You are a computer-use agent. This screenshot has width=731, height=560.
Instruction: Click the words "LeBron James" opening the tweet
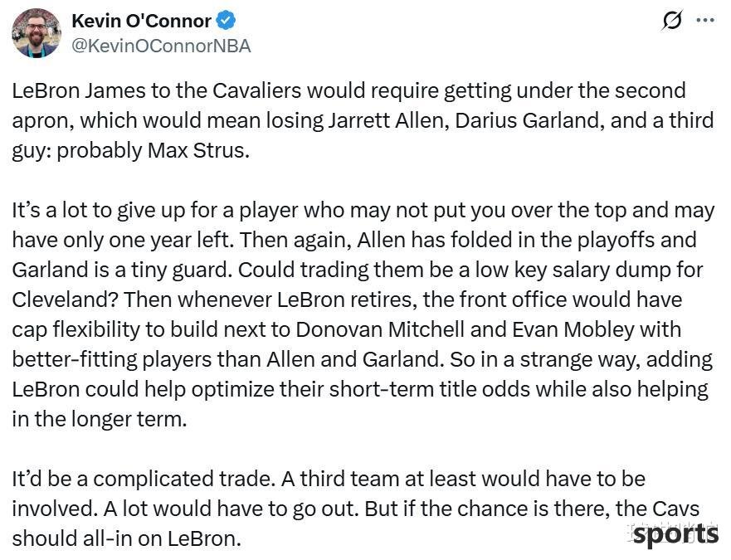coord(79,90)
